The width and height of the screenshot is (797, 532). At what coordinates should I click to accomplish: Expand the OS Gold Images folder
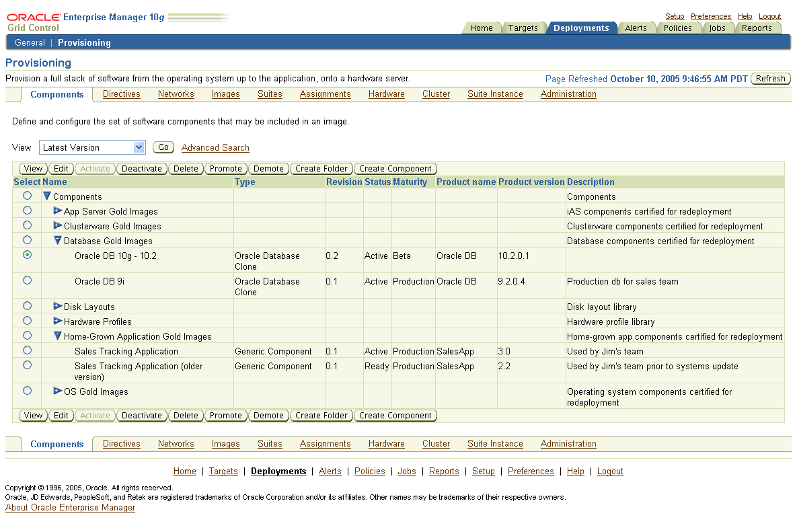click(x=58, y=390)
